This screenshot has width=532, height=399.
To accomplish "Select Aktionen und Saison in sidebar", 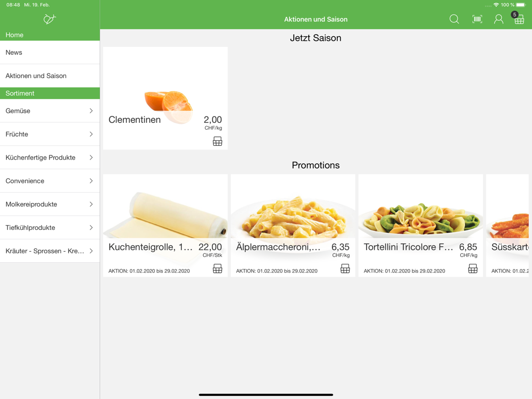I will 50,76.
